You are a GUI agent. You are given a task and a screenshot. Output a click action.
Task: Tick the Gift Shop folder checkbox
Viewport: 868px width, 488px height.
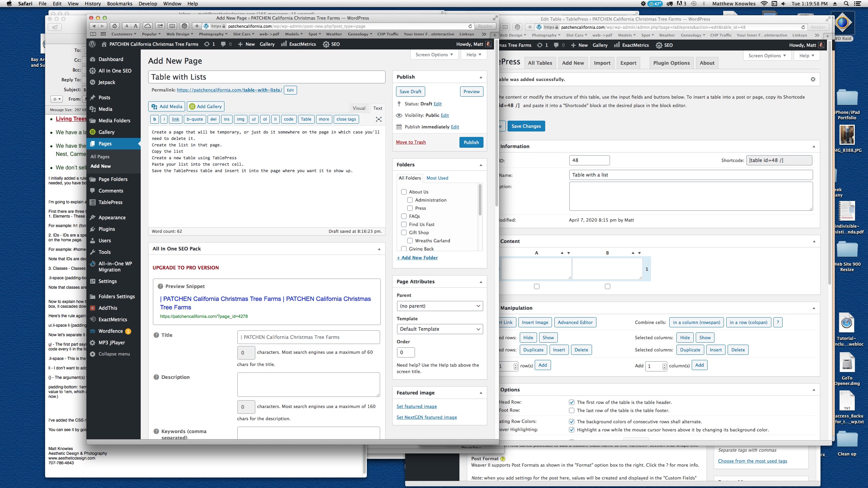[404, 232]
